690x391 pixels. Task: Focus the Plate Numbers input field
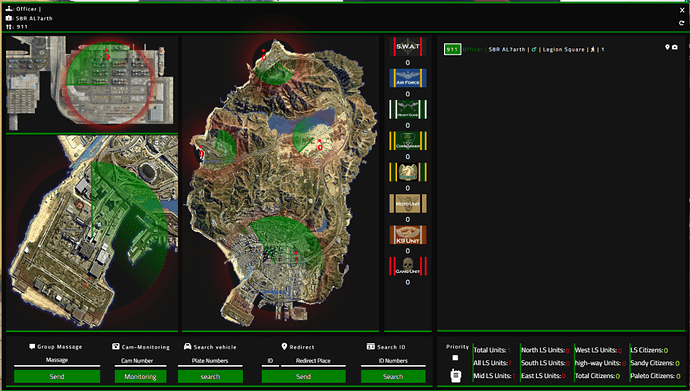210,361
